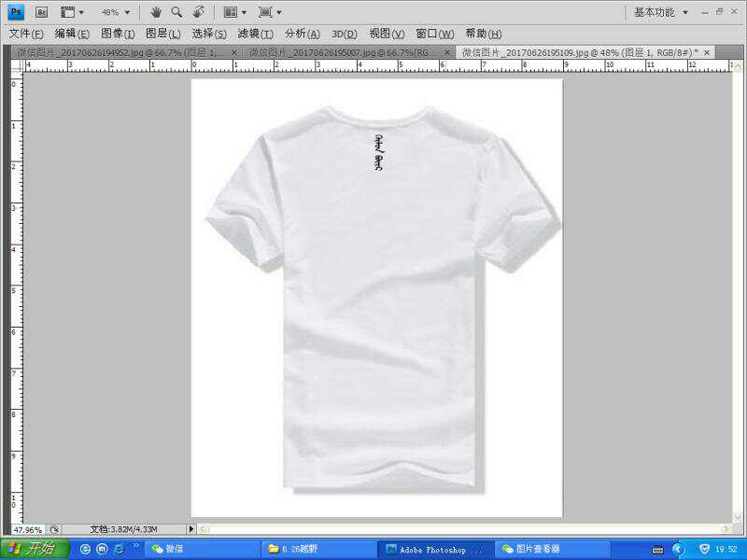This screenshot has width=747, height=560.
Task: Click the Photoshop Ps logo icon
Action: coord(16,12)
